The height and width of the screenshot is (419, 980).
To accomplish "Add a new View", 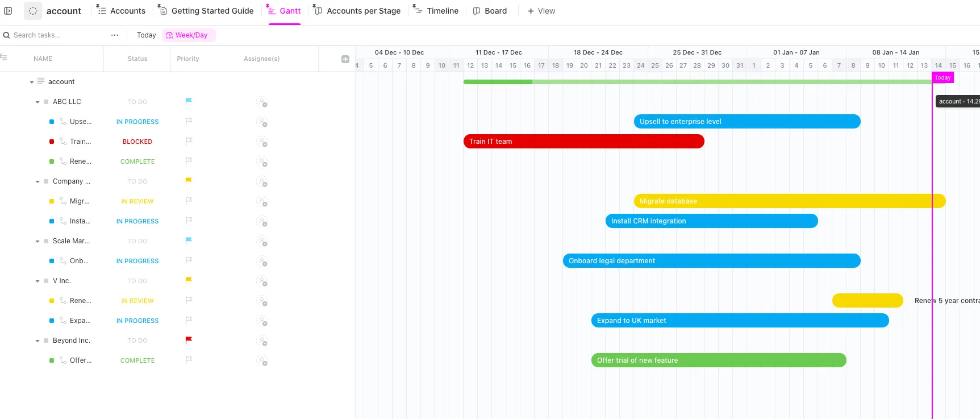I will coord(541,11).
